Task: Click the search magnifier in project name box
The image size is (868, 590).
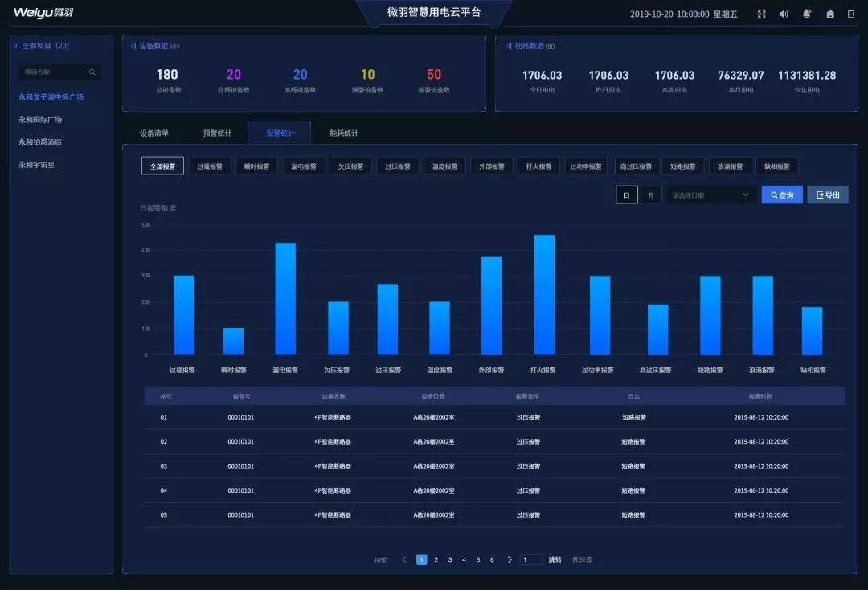Action: tap(92, 72)
